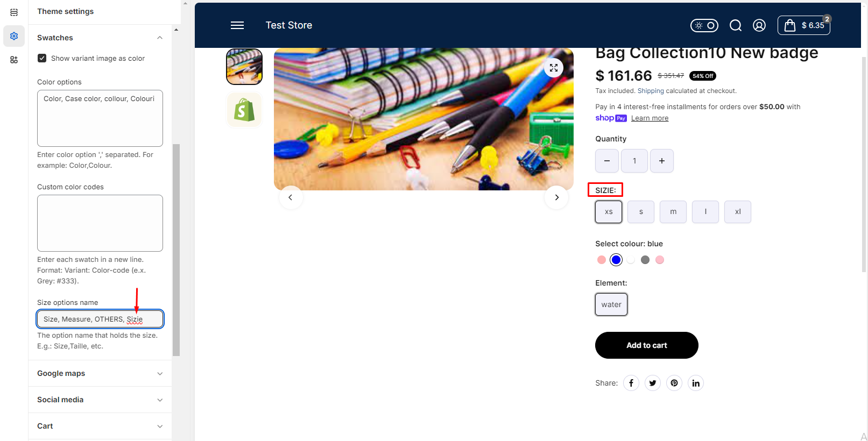Share product on Facebook
This screenshot has height=441, width=868.
[631, 383]
